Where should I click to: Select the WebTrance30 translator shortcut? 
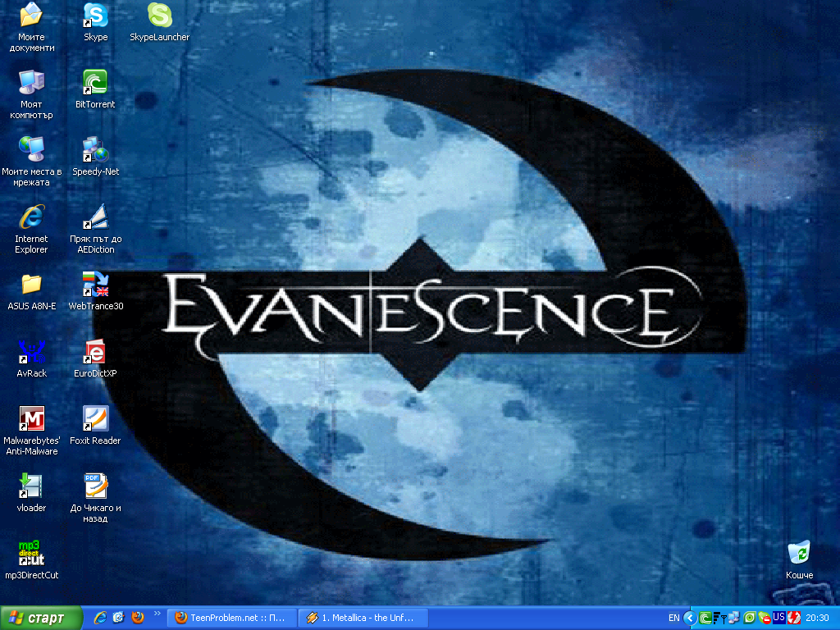[x=95, y=291]
